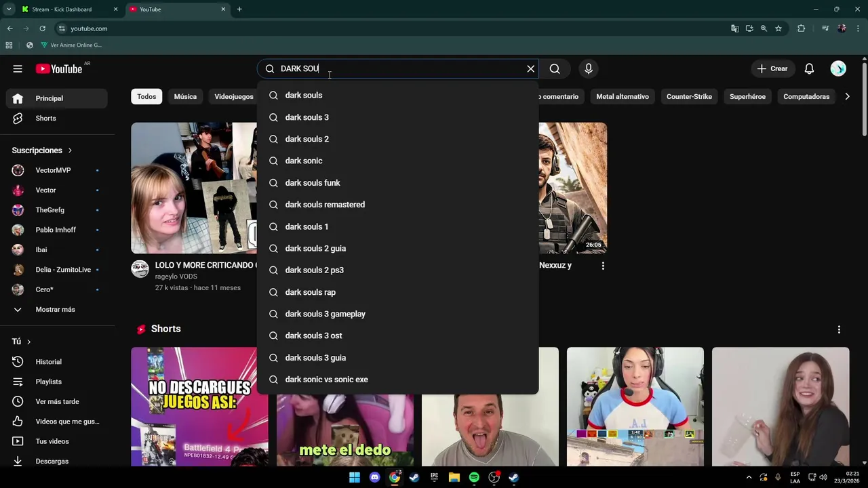Screen dimensions: 868x488
Task: Click the Crear button
Action: point(772,68)
